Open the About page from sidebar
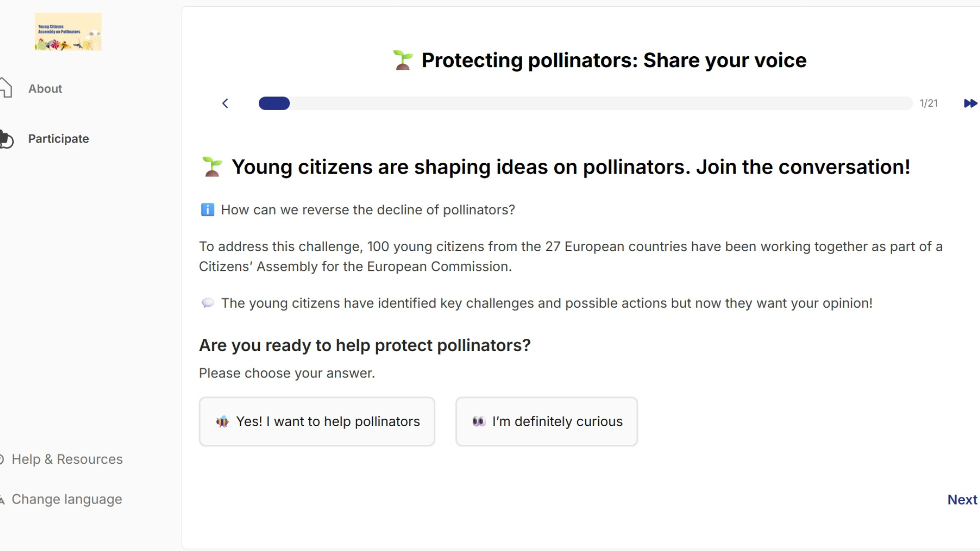 (x=45, y=89)
